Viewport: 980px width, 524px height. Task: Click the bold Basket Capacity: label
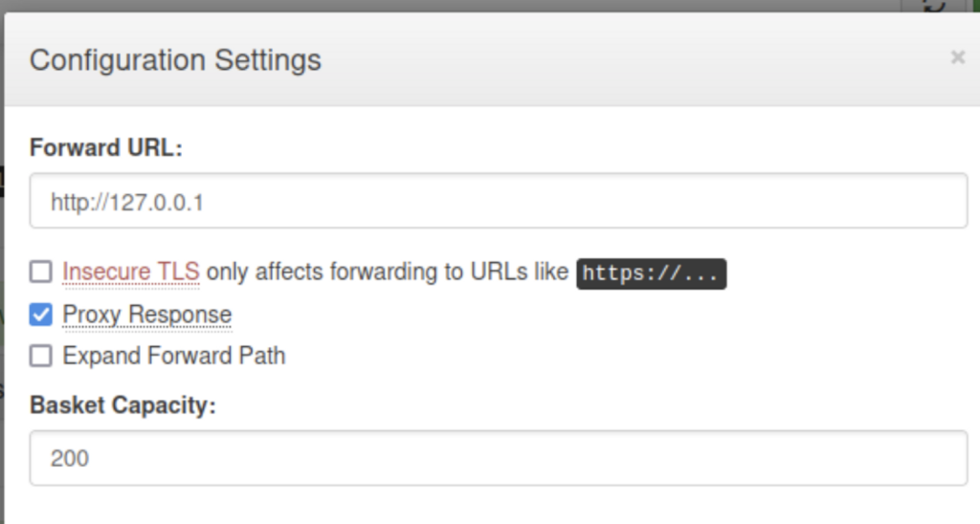tap(123, 404)
